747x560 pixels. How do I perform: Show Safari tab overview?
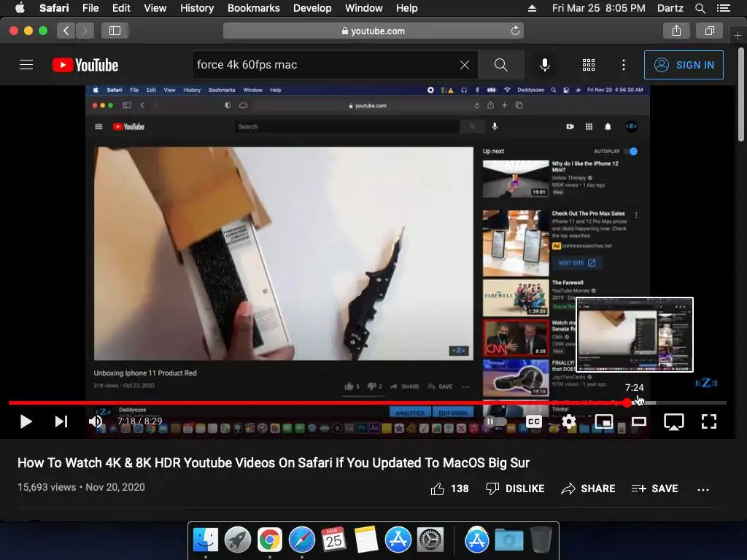tap(709, 31)
